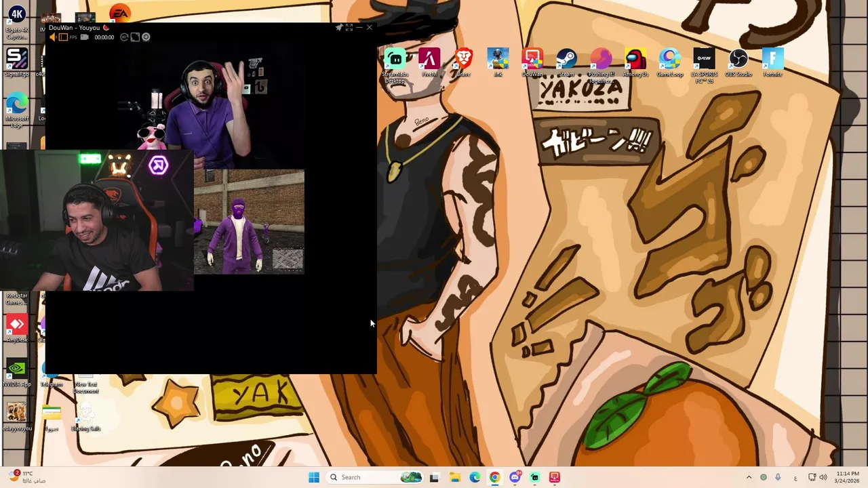Open File Explorer from the taskbar
The image size is (868, 488).
454,477
